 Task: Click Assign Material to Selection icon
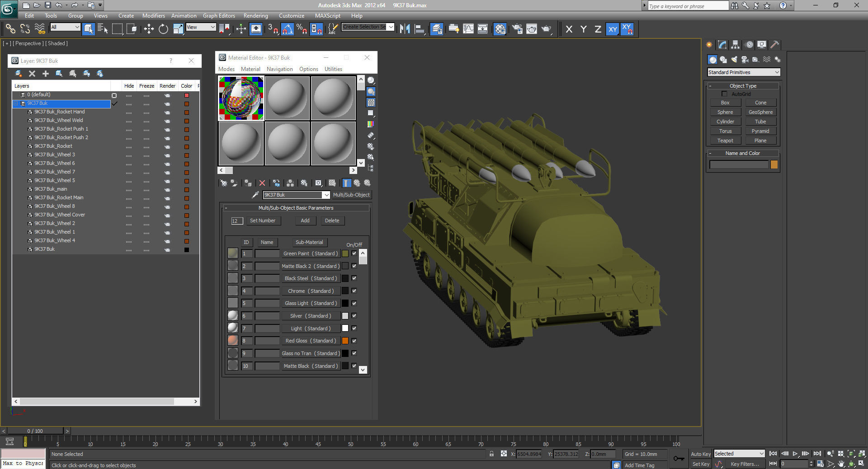tap(248, 183)
